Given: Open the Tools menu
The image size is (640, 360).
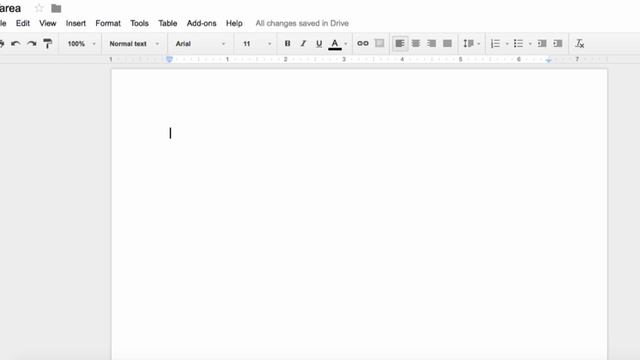Looking at the screenshot, I should click(139, 23).
